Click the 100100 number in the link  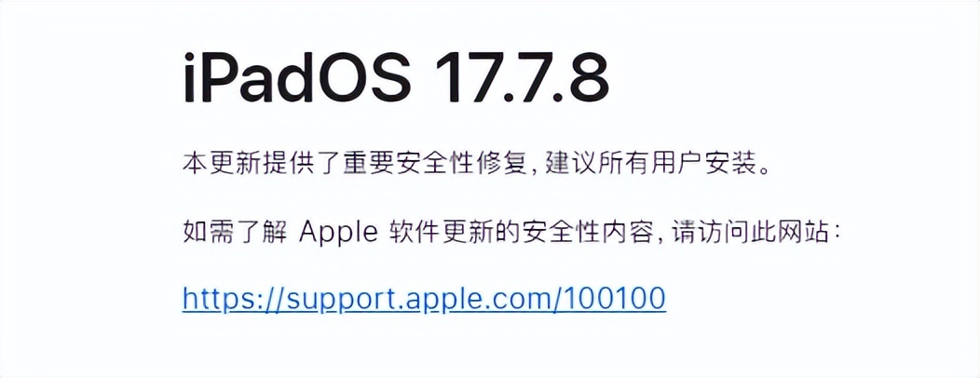615,298
